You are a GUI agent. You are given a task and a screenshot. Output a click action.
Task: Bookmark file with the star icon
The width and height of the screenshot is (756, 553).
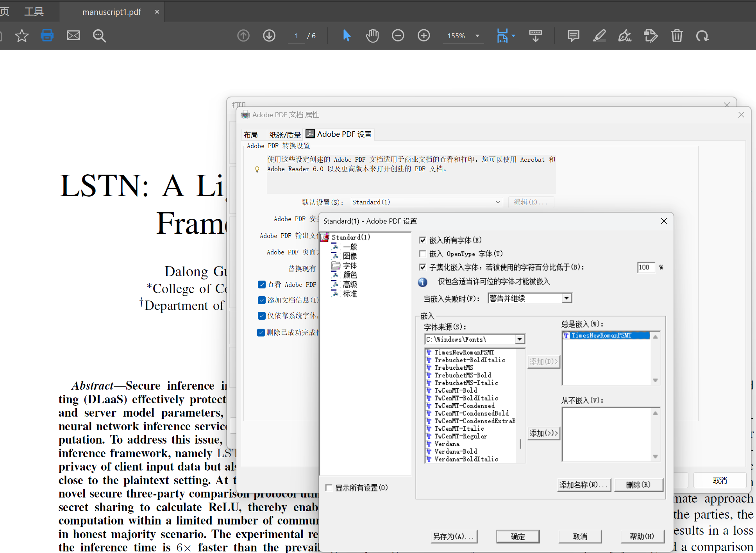click(x=21, y=36)
